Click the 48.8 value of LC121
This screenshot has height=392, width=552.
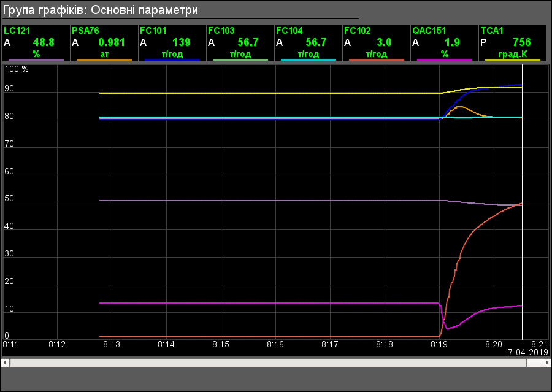[44, 42]
